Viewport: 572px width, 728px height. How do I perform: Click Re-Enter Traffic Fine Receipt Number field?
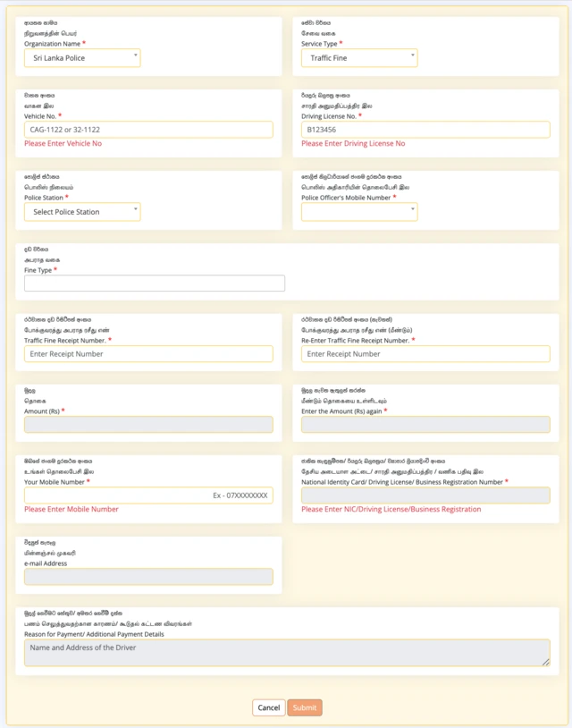click(x=425, y=354)
